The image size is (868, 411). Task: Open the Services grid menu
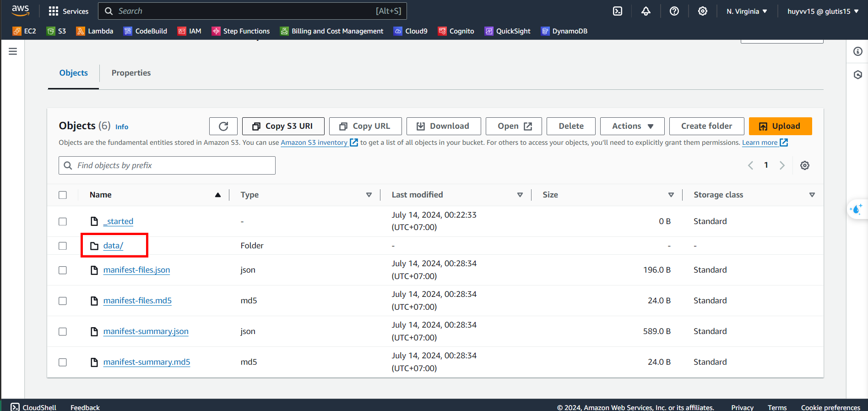pos(69,11)
